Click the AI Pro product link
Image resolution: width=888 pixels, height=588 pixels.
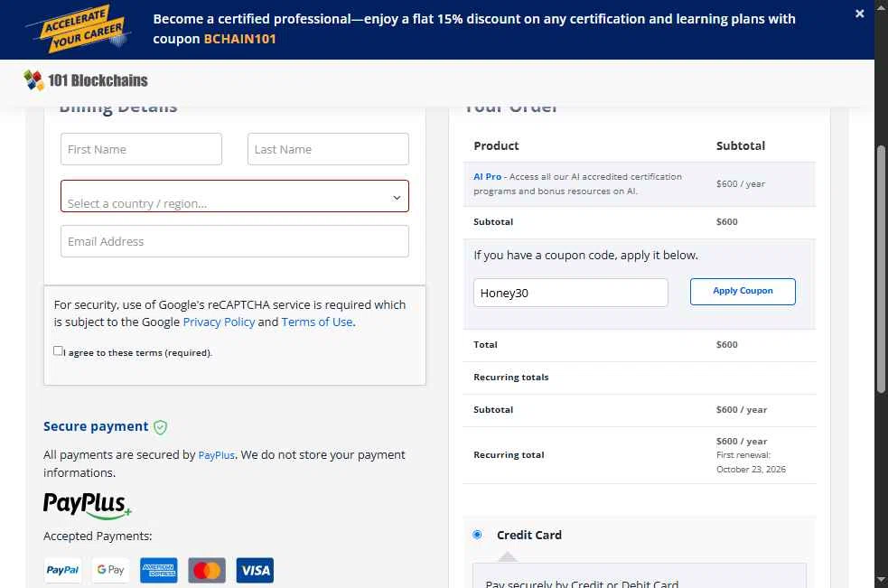click(488, 177)
